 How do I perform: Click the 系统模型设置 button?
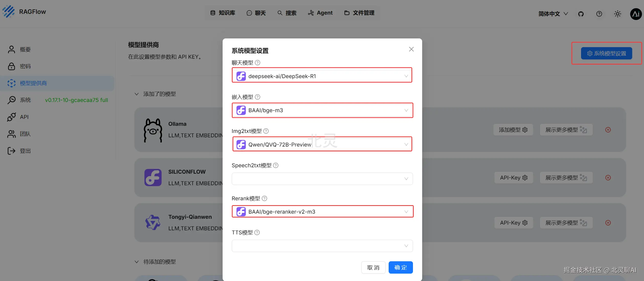(606, 53)
